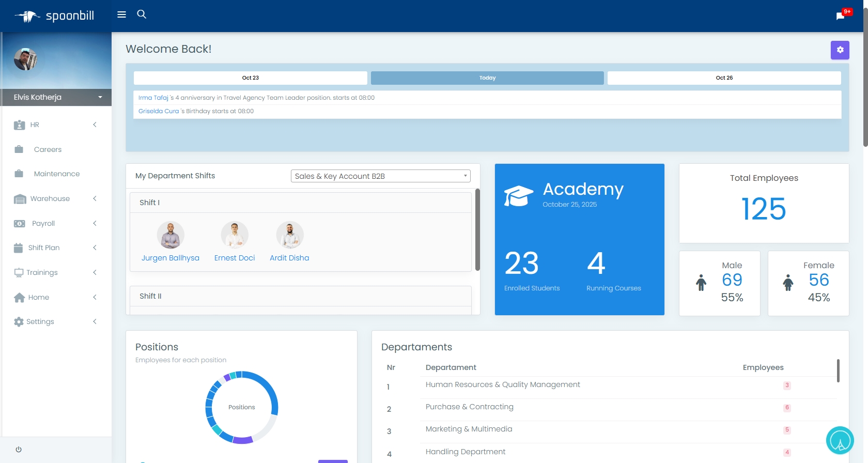Click the male figure icon
The height and width of the screenshot is (463, 868).
coord(701,283)
